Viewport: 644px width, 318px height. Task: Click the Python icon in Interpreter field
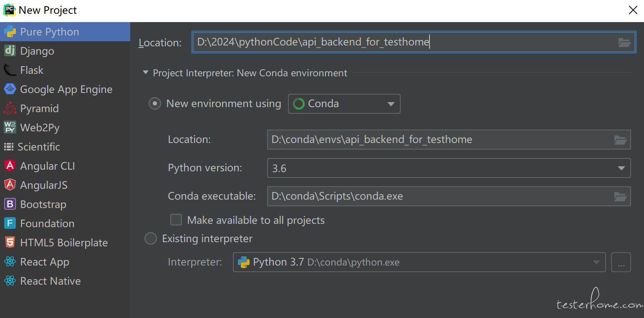244,262
